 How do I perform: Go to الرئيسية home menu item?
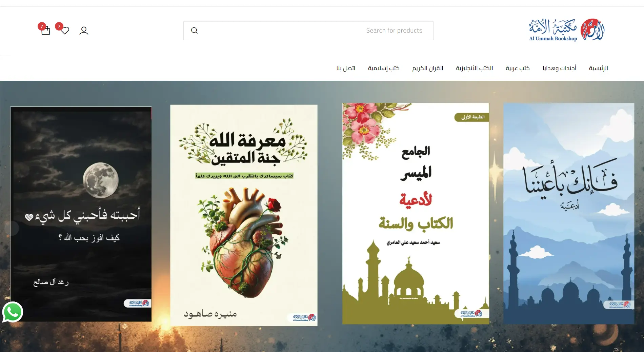coord(598,68)
